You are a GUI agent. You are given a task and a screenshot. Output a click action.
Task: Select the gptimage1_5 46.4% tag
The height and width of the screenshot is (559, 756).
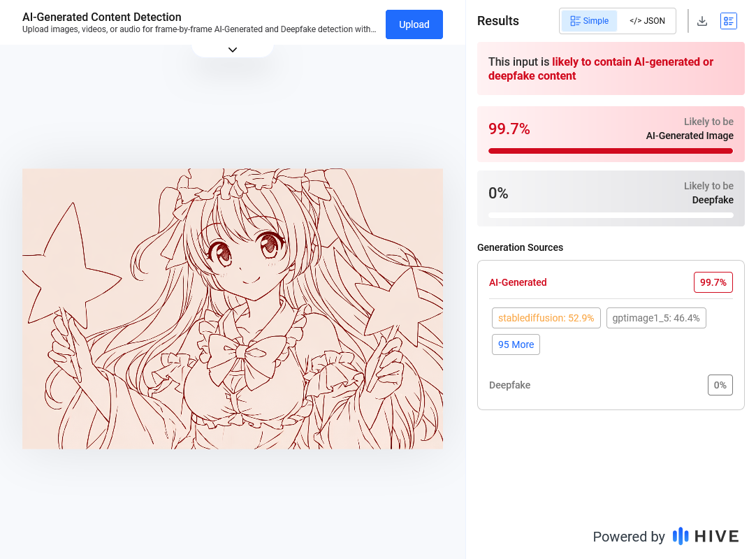pos(656,318)
